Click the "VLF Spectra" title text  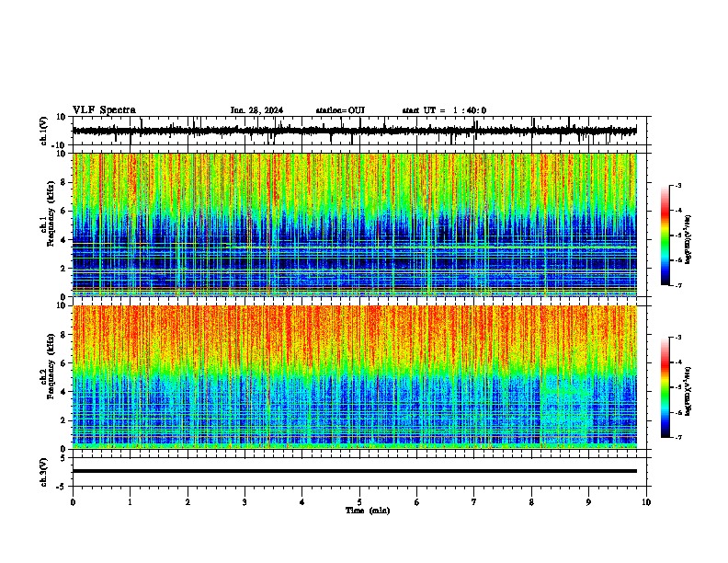(x=104, y=110)
